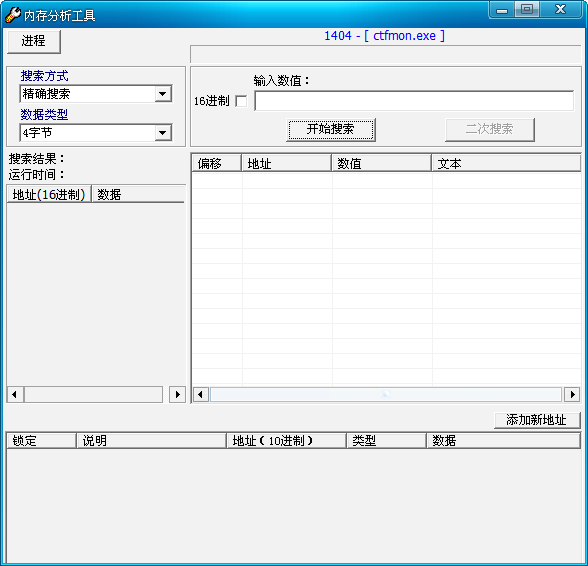Click the 文本 text column header

click(506, 163)
